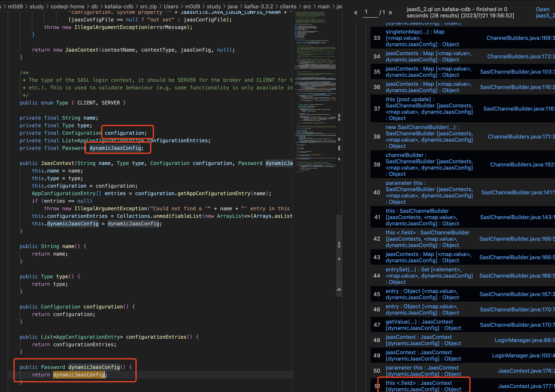Viewport: 555px width, 392px height.
Task: Open row 44 entrySet(...) : Set node
Action: tap(429, 276)
